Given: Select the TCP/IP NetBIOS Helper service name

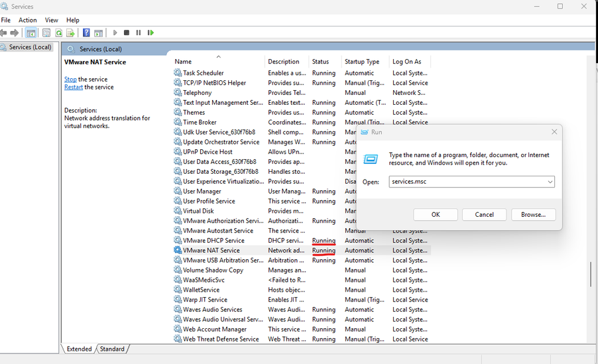Looking at the screenshot, I should pos(214,83).
